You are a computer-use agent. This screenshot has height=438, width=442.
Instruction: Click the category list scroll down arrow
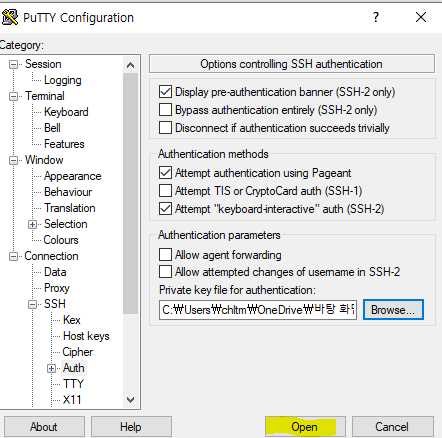pos(131,399)
